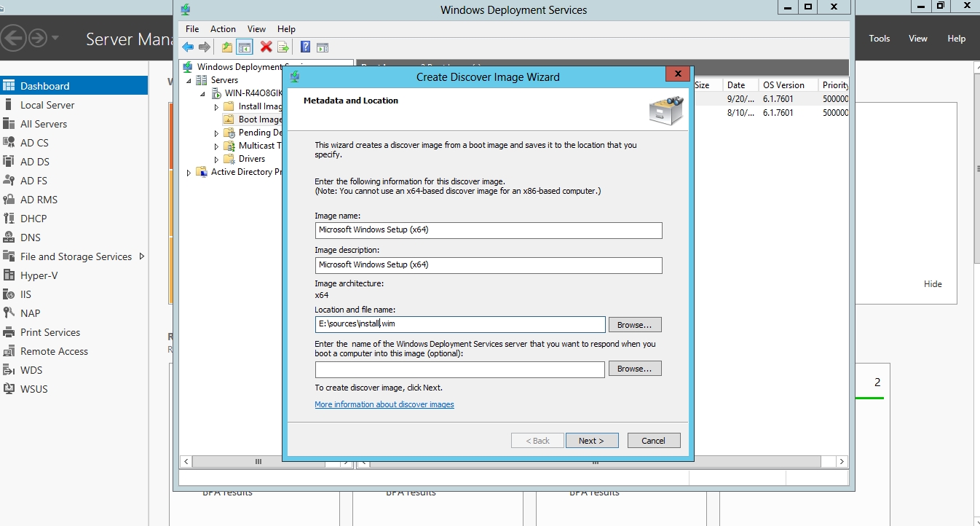Screen dimensions: 980x526
Task: Expand File and Storage Services arrow
Action: (141, 256)
